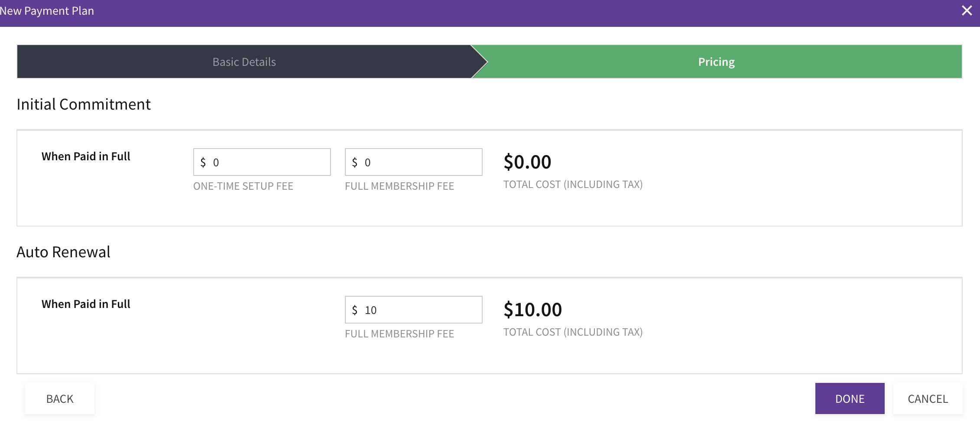The image size is (980, 421).
Task: Select the Pricing step tab
Action: coord(716,62)
